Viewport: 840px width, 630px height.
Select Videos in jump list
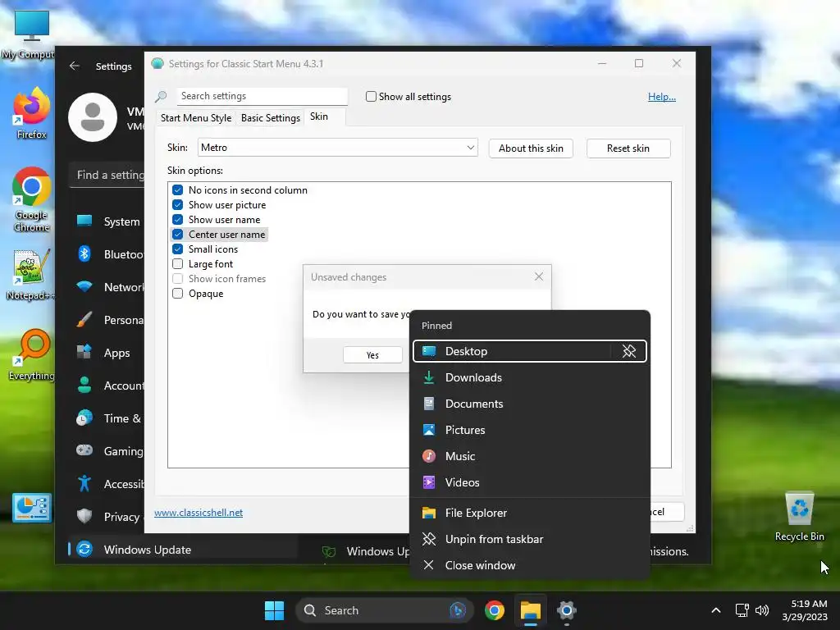tap(529, 482)
